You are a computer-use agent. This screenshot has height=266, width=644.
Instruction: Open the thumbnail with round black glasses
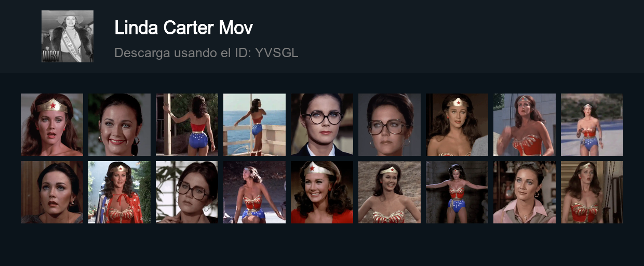[322, 125]
